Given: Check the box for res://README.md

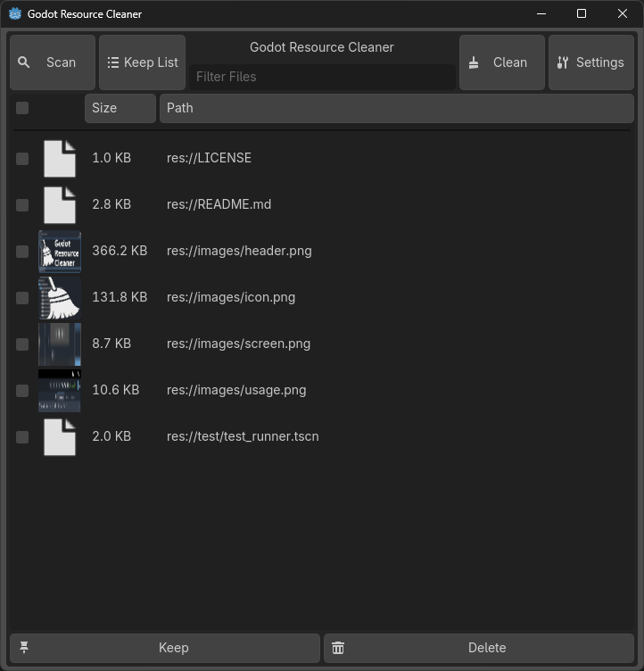Looking at the screenshot, I should [22, 205].
